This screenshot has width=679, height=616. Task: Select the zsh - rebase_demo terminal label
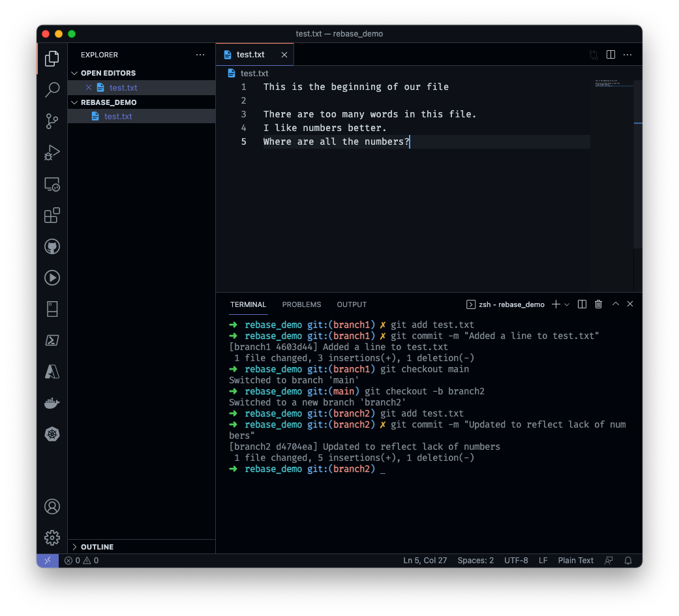click(505, 304)
